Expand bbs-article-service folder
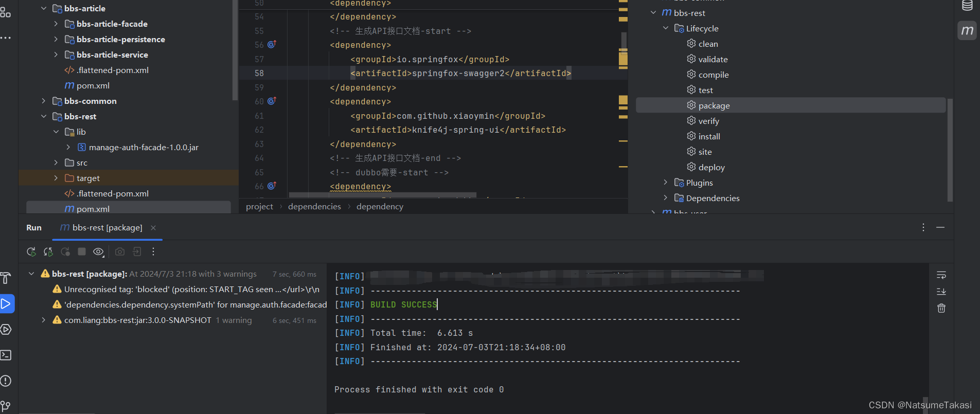The image size is (980, 414). [56, 55]
